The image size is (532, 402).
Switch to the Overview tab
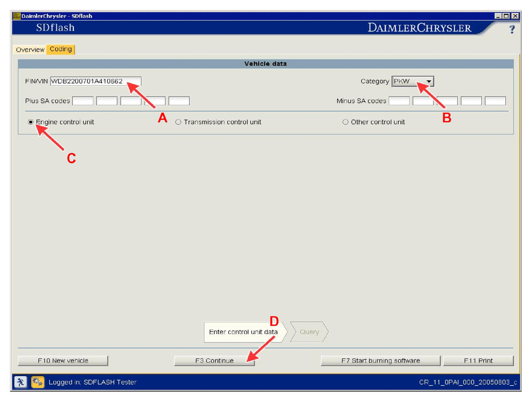tap(30, 50)
